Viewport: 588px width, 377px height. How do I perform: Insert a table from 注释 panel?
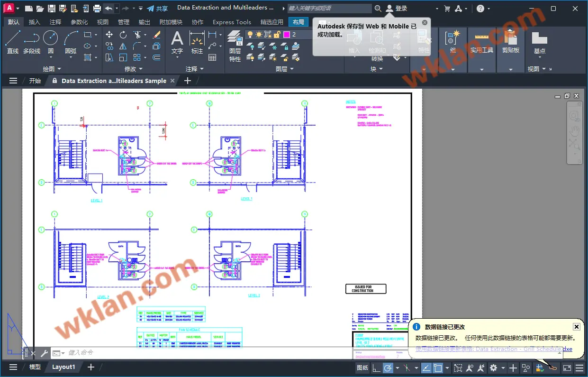[212, 57]
